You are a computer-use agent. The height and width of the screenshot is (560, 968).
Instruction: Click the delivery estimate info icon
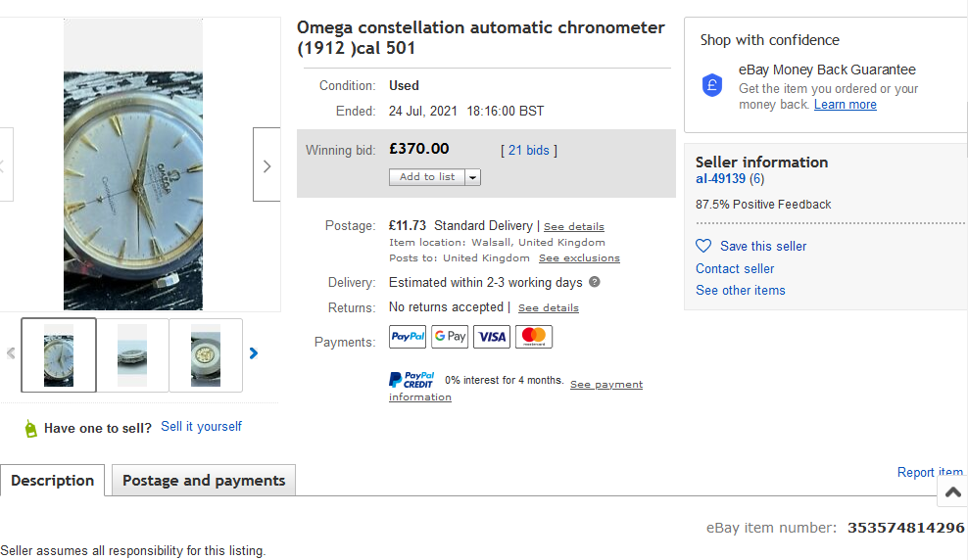point(595,282)
